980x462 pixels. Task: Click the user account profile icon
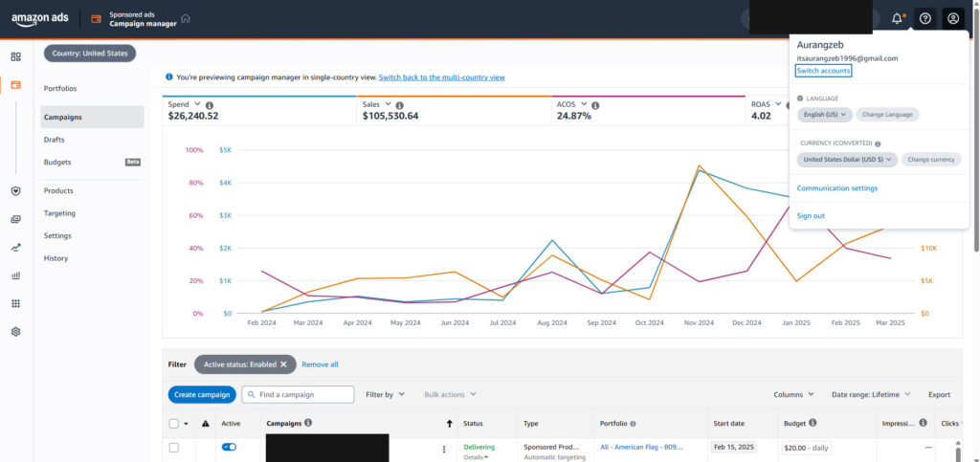pyautogui.click(x=952, y=18)
